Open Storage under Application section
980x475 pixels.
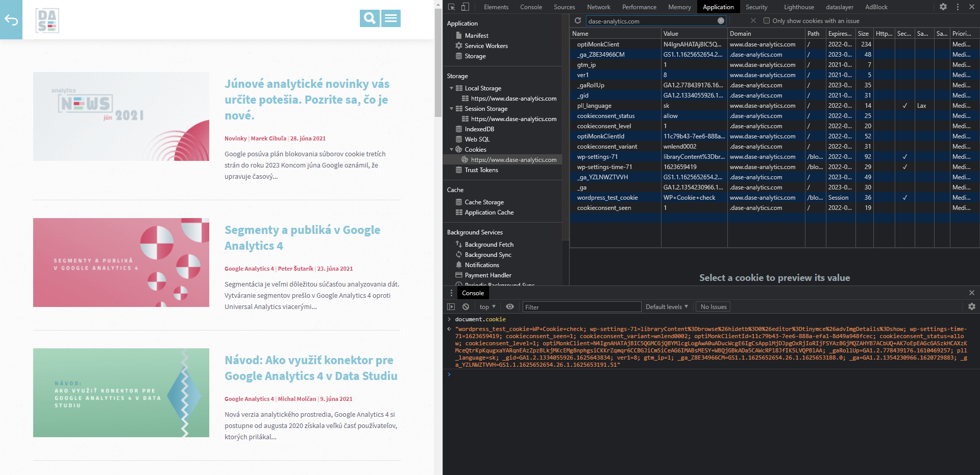(475, 56)
